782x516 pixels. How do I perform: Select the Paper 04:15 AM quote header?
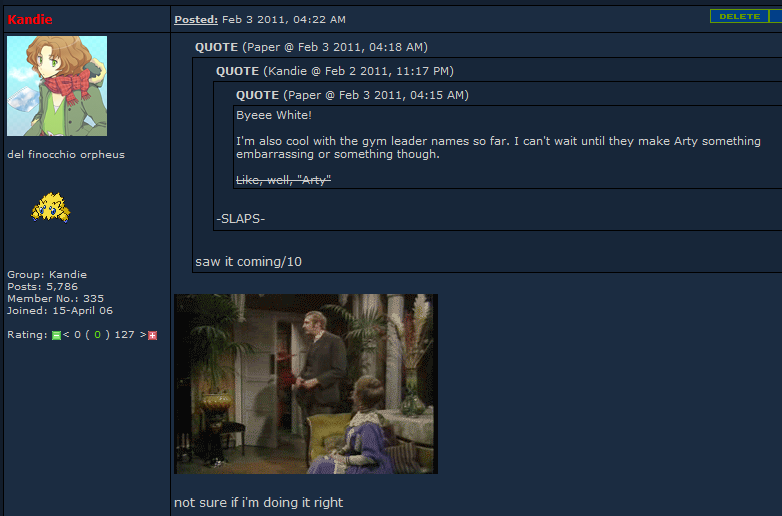click(x=352, y=95)
